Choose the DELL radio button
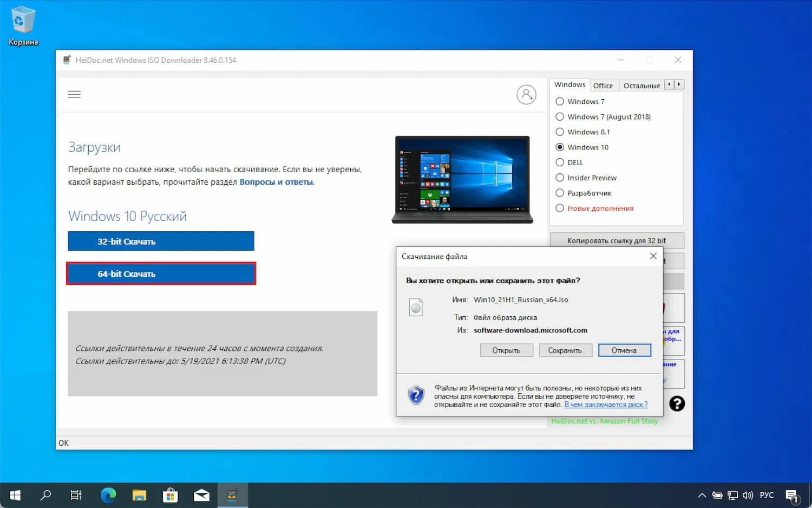Screen dimensions: 812x508 559,162
